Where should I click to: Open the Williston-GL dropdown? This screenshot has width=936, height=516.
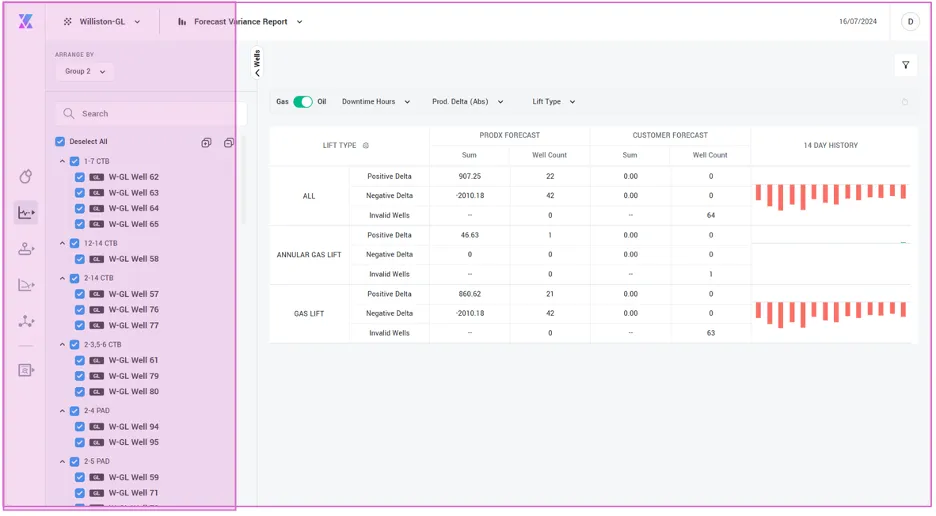(102, 22)
